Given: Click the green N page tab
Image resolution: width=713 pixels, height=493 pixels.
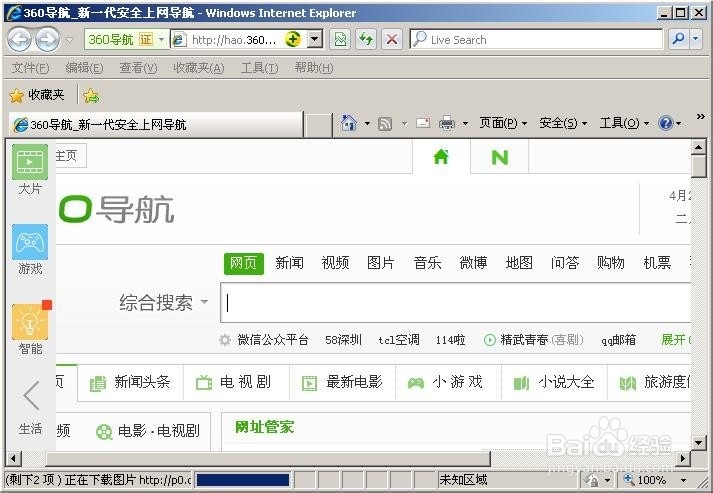Looking at the screenshot, I should coord(500,157).
